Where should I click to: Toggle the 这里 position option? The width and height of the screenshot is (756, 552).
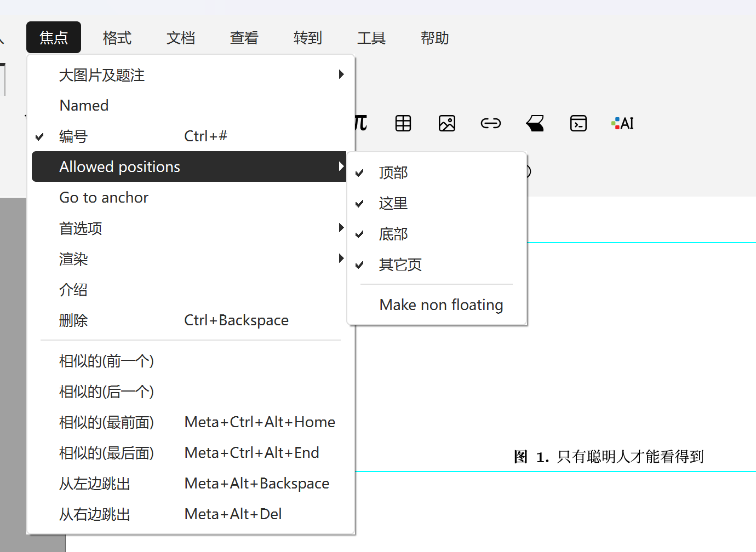393,204
